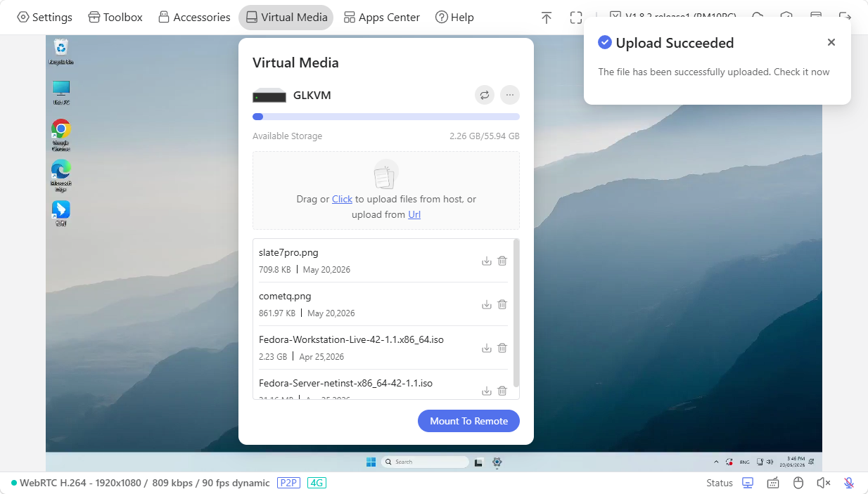The height and width of the screenshot is (494, 868).
Task: Toggle the muted microphone icon
Action: [849, 483]
